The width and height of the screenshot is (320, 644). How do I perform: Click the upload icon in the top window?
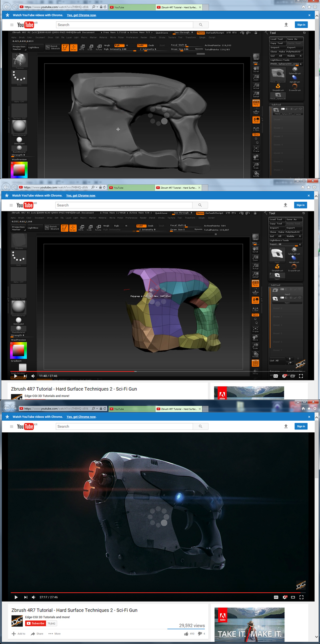(286, 25)
